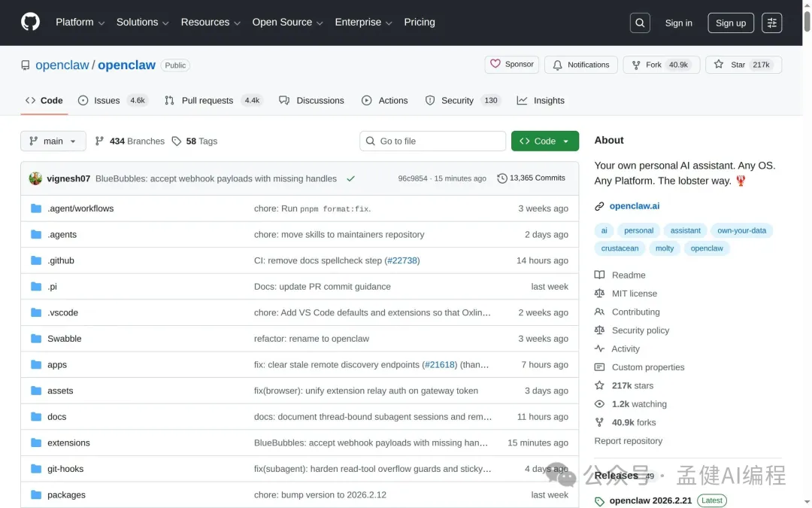
Task: Open the extensions folder
Action: 68,443
